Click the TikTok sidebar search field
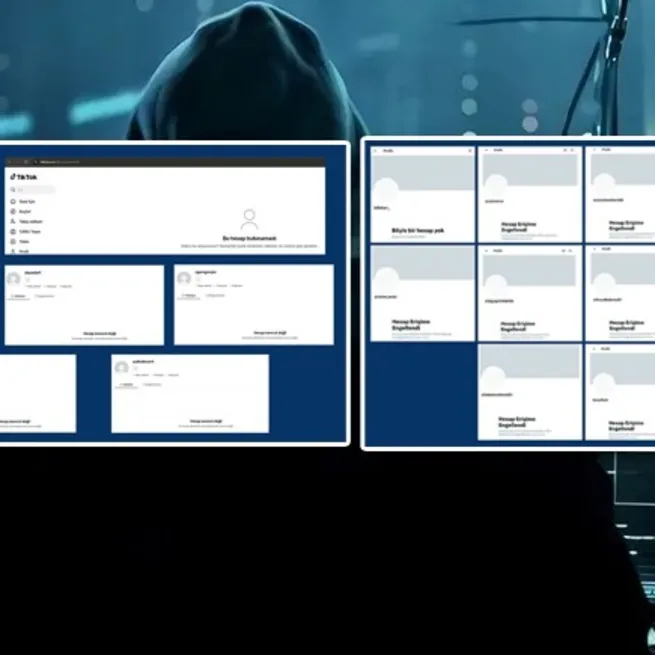 point(32,189)
